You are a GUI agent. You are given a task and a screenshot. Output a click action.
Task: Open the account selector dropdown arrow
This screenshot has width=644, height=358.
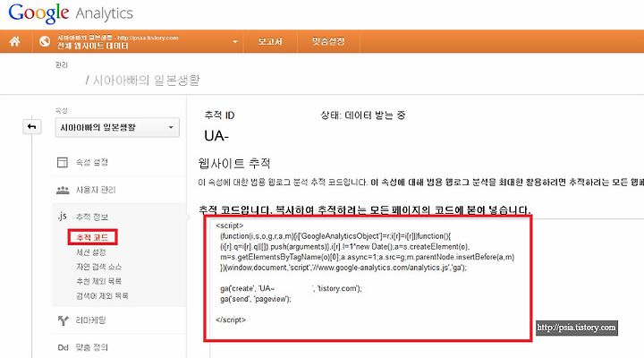click(x=235, y=41)
